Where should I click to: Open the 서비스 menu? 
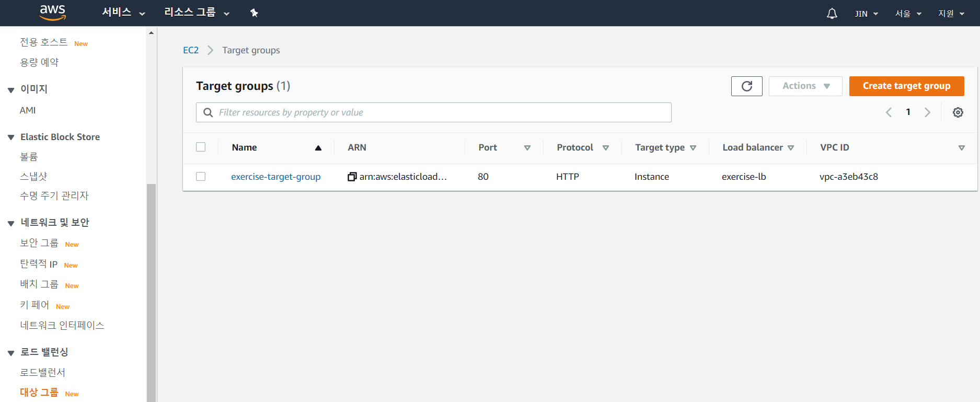tap(123, 13)
